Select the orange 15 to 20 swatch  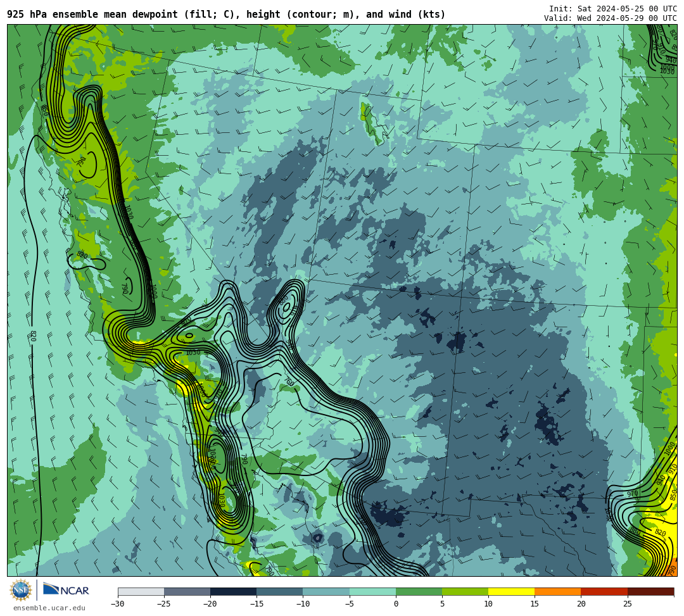point(558,591)
